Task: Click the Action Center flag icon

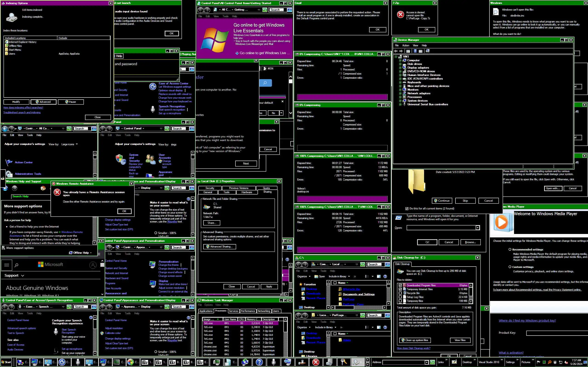Action: click(9, 162)
